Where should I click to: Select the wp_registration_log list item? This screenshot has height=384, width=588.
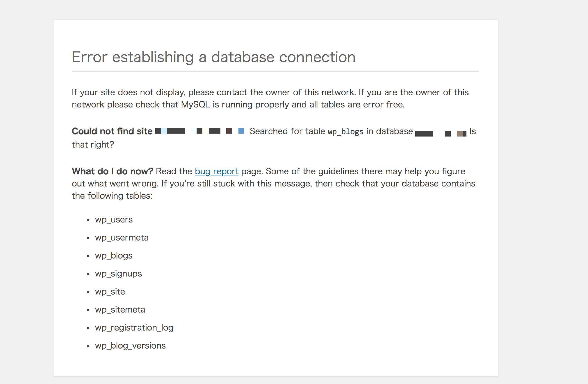click(134, 328)
